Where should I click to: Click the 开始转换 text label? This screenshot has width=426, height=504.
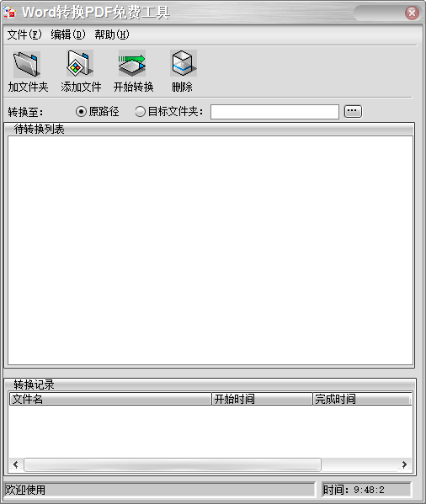click(x=133, y=87)
